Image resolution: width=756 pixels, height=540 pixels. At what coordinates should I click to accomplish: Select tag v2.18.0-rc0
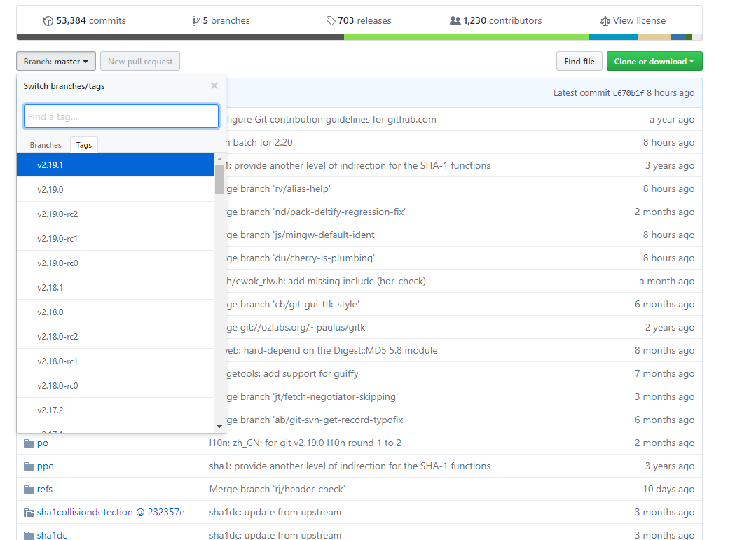click(x=115, y=386)
